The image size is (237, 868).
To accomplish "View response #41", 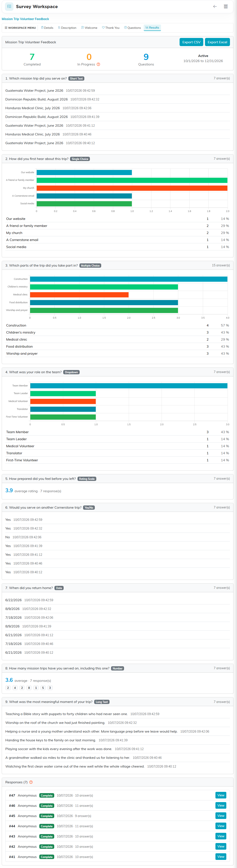I will pos(221,856).
